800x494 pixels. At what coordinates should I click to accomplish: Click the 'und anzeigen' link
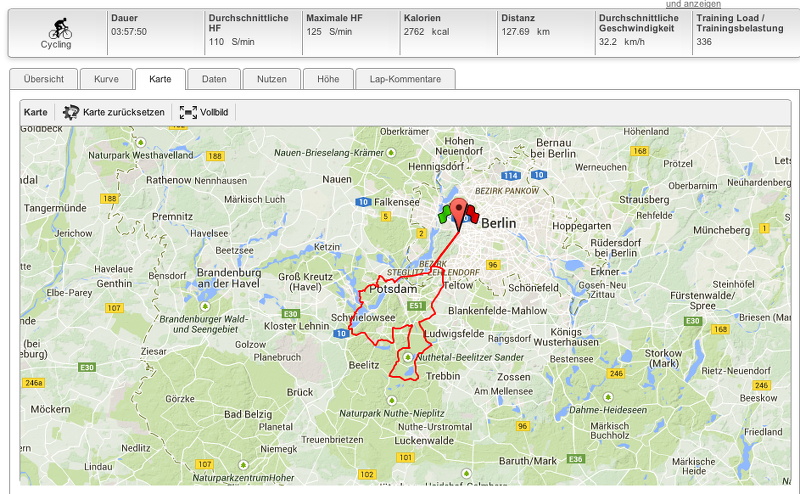[693, 4]
